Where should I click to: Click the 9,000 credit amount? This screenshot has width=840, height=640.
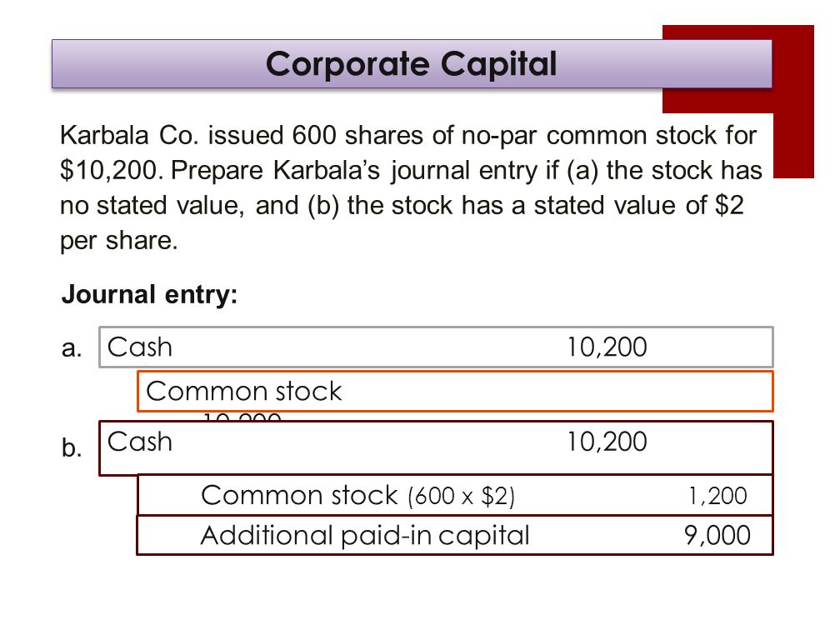[717, 535]
